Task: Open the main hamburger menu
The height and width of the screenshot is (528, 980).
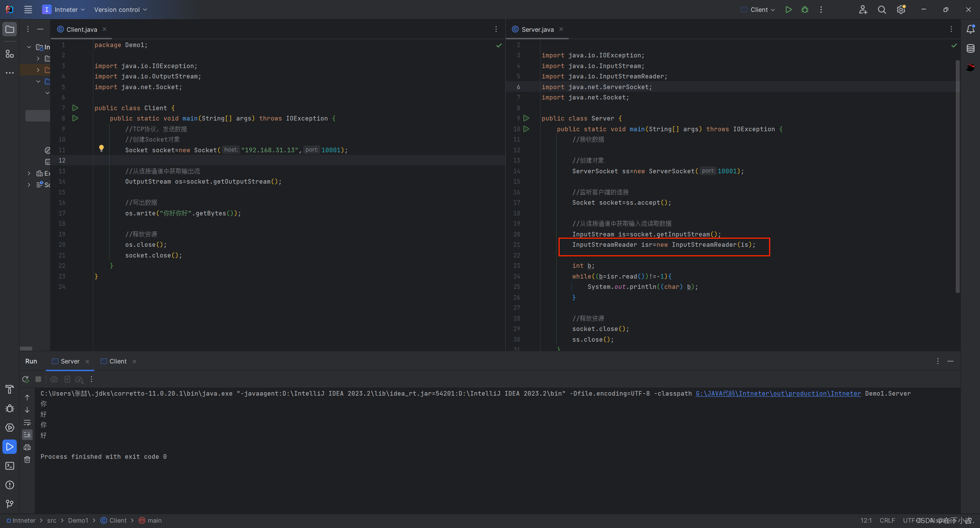Action: pyautogui.click(x=28, y=10)
